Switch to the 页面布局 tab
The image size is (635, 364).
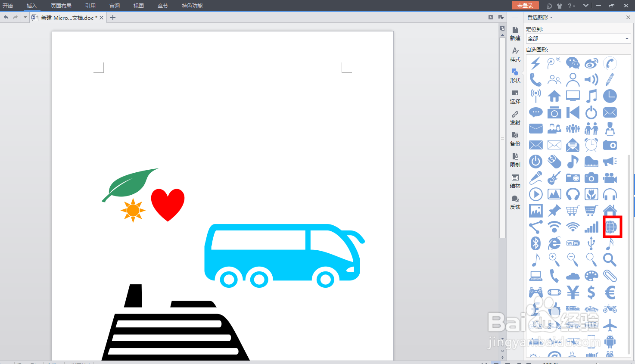click(61, 6)
